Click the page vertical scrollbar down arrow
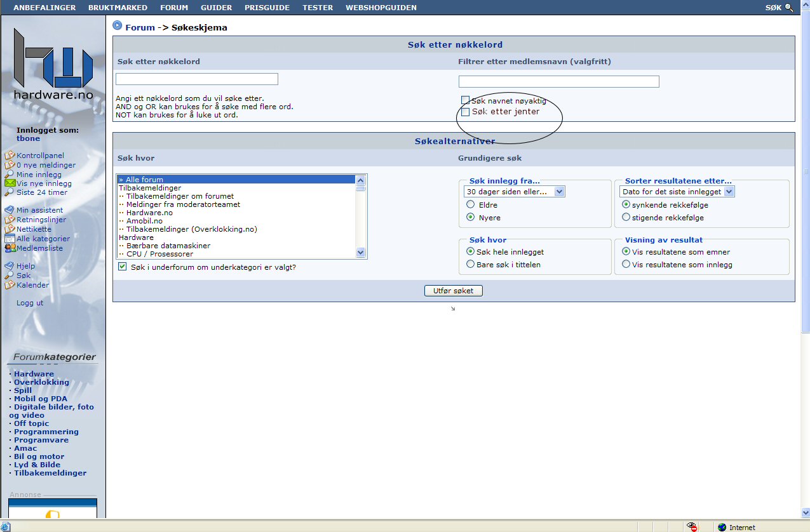Image resolution: width=810 pixels, height=532 pixels. point(804,513)
